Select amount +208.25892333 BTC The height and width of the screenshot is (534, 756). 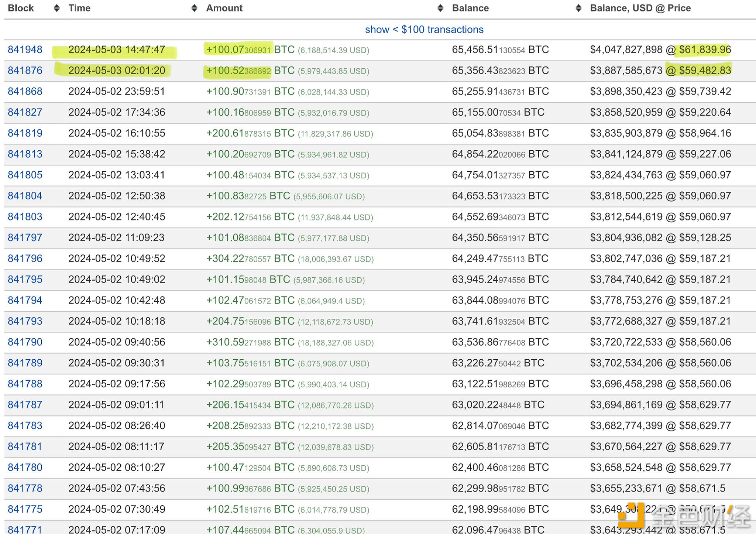[x=250, y=425]
